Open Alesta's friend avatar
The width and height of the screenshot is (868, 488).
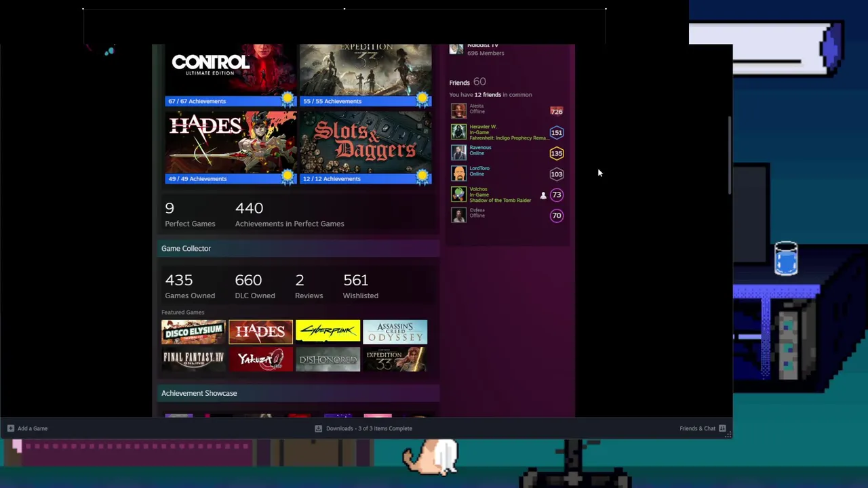coord(459,111)
